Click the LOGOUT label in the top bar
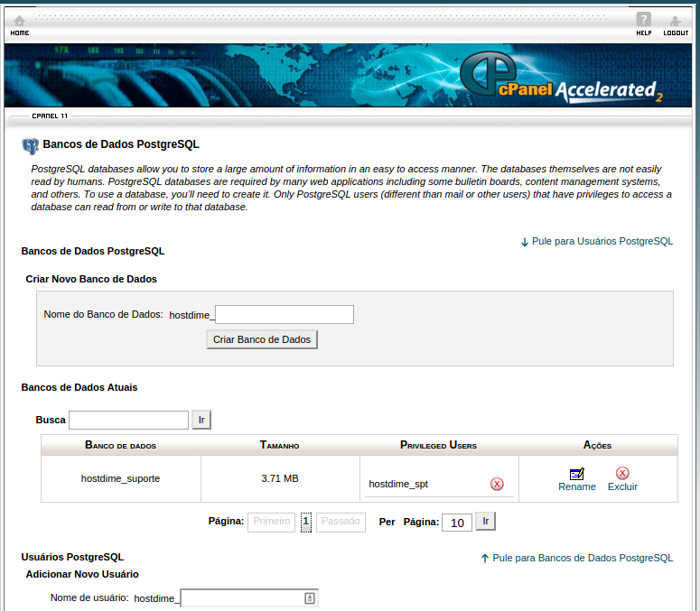Screen dimensions: 700x611 click(x=676, y=33)
